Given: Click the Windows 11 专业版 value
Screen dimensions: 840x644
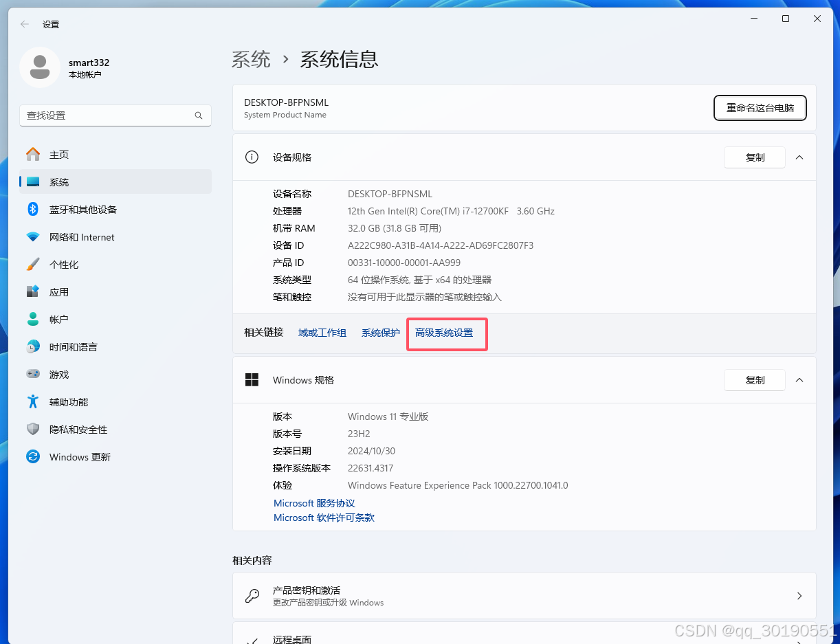Looking at the screenshot, I should pyautogui.click(x=388, y=417).
